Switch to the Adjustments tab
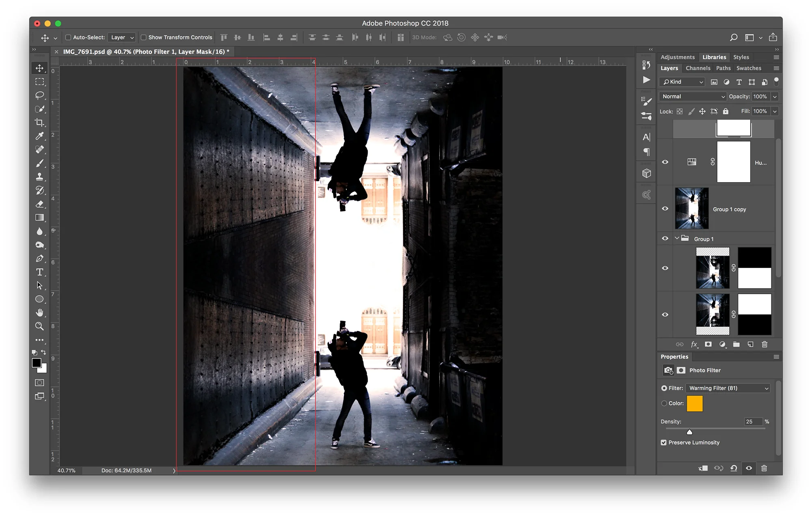 point(677,57)
